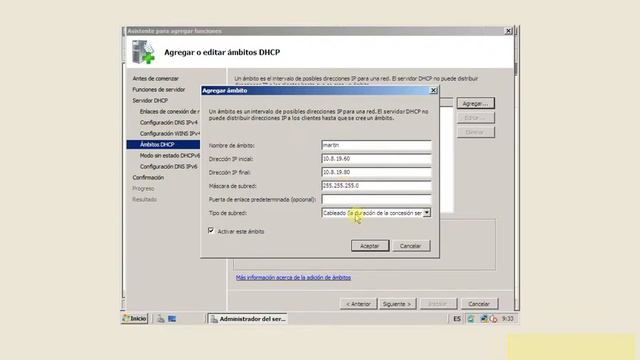Select Configuración WINS IPv4 step

pos(169,133)
